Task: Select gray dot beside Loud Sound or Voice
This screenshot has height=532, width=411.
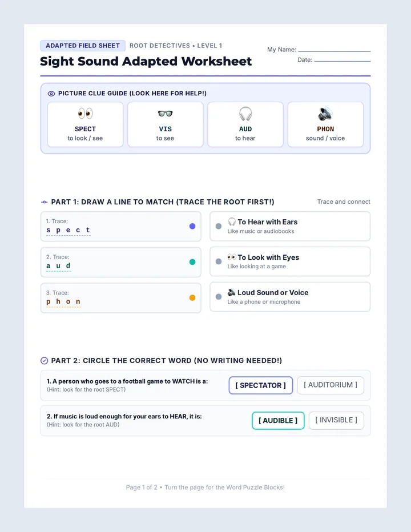Action: 219,297
